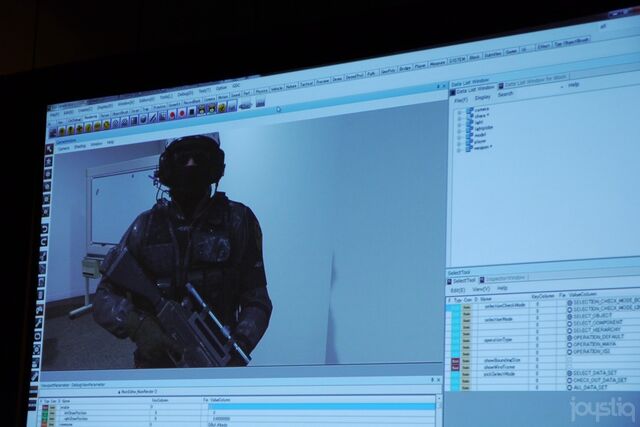Open Shading menu above the game viewport

tap(80, 147)
